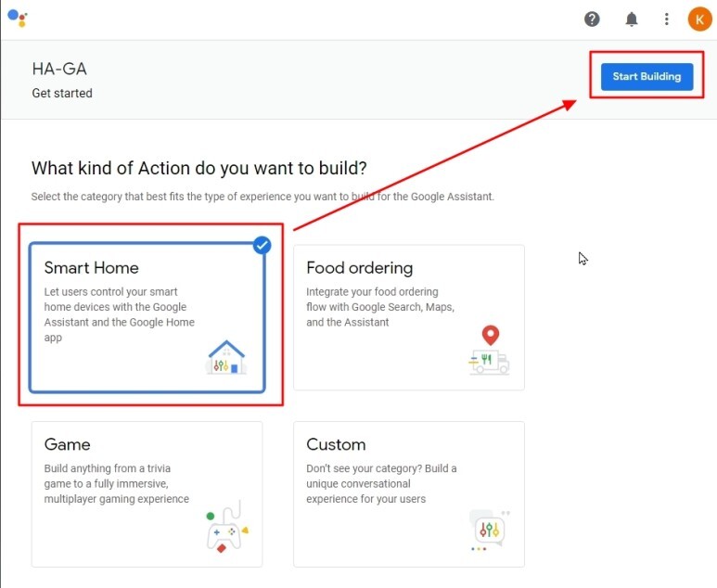Click 'What kind of Action' heading

pyautogui.click(x=198, y=168)
